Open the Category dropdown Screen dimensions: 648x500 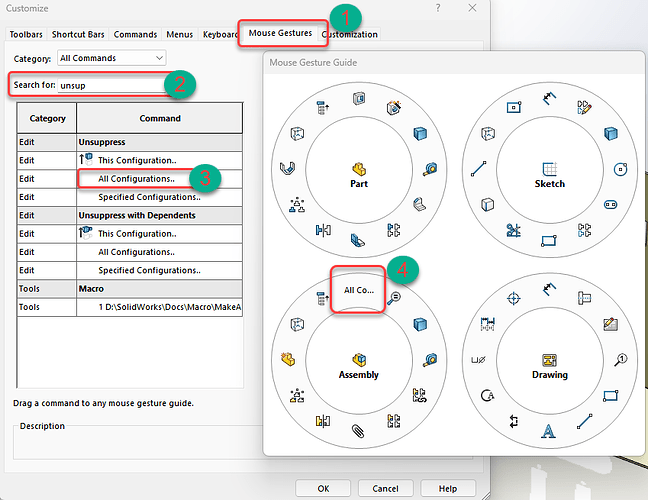pos(111,59)
